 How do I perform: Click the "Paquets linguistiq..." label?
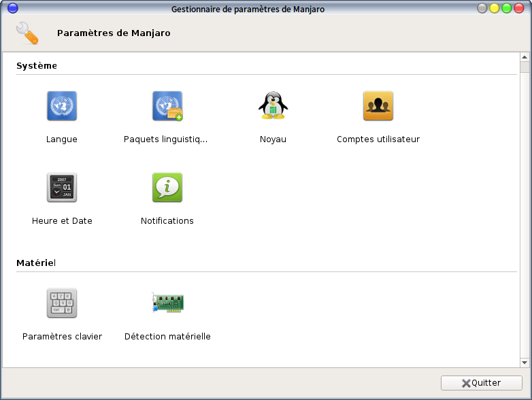165,139
